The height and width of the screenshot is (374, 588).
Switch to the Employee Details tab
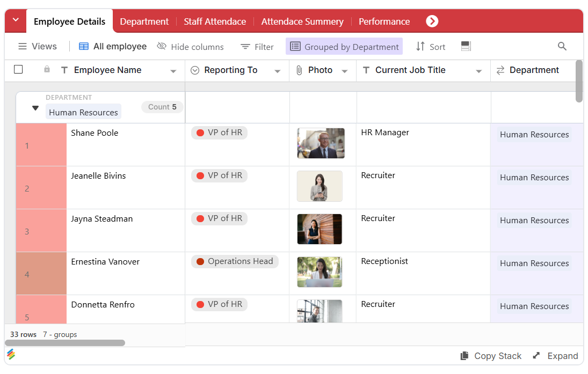click(69, 21)
